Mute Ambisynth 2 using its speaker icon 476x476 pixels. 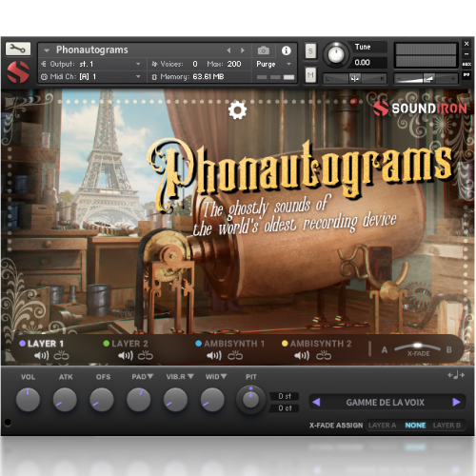302,355
